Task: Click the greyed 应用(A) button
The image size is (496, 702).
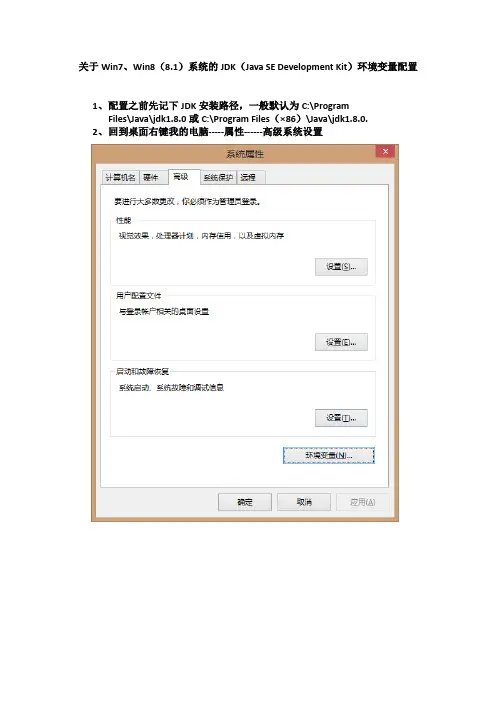Action: click(363, 502)
